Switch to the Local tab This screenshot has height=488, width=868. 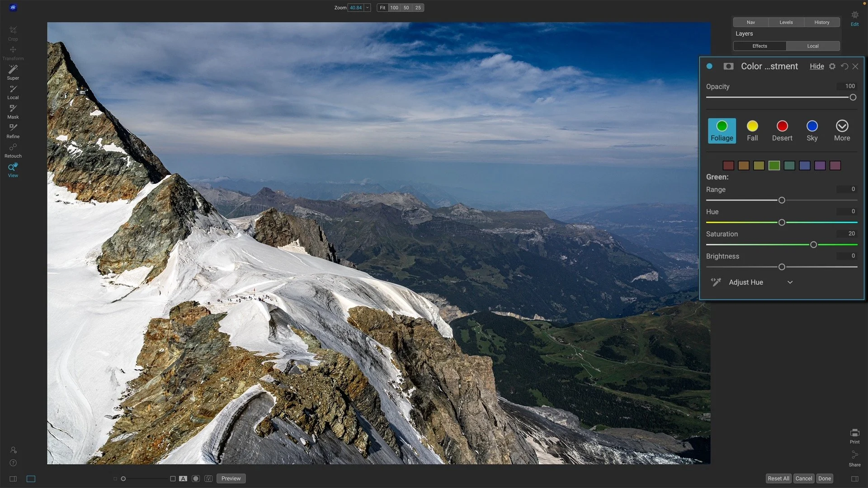[x=812, y=46]
